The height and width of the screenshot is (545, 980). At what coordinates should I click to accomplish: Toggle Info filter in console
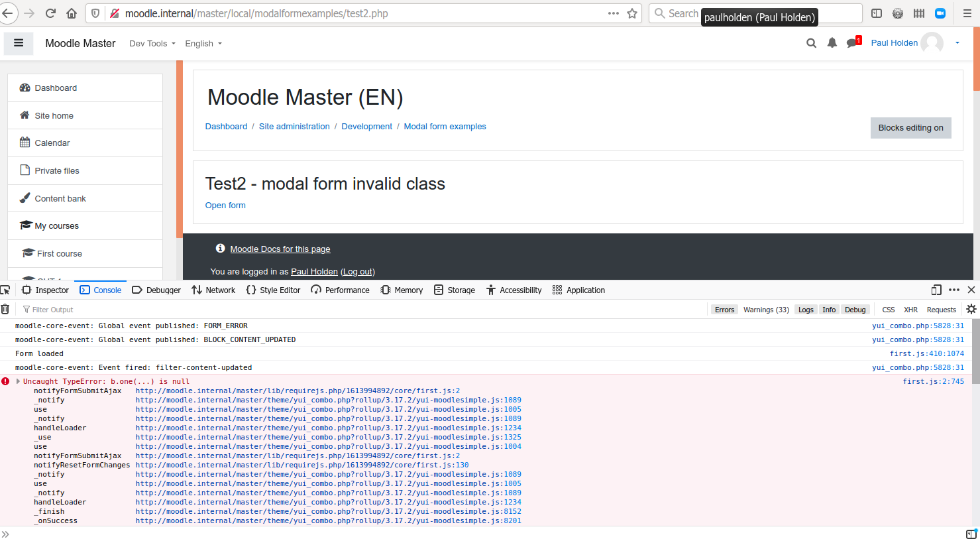[829, 310]
